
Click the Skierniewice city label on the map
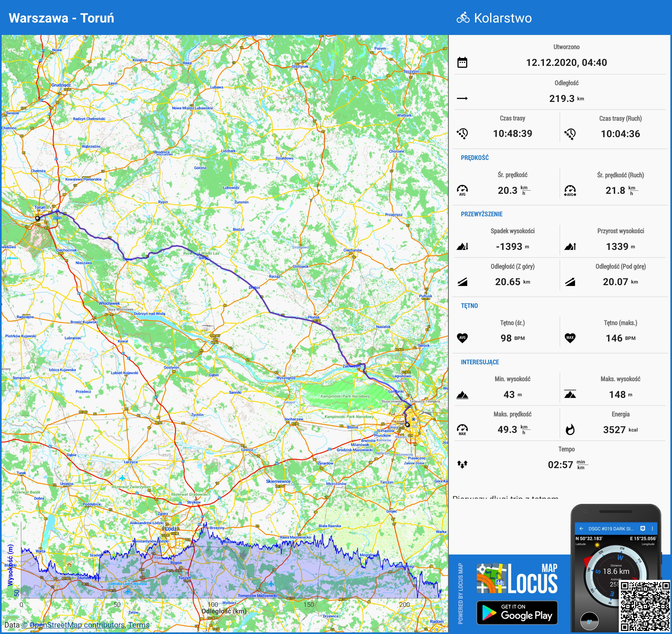278,481
